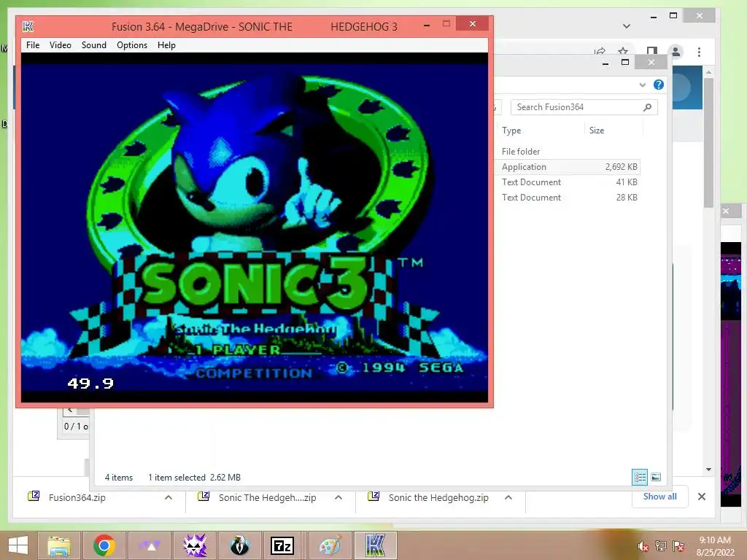The width and height of the screenshot is (747, 560).
Task: Bookmark this page with the star icon
Action: click(623, 50)
